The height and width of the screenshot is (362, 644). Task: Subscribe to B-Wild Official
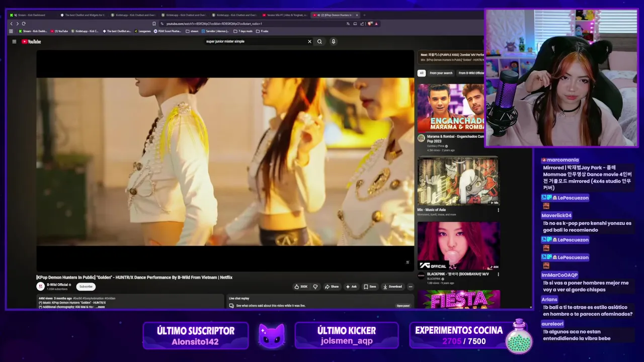pos(86,287)
